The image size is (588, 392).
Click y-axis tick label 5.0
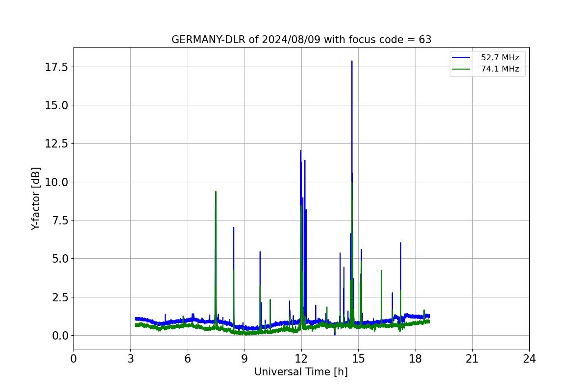[59, 259]
